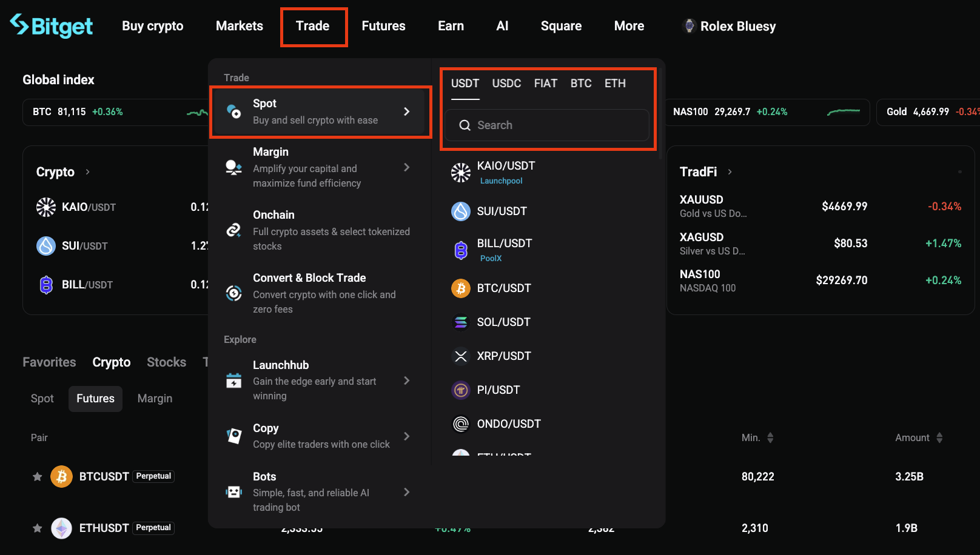This screenshot has height=555, width=980.
Task: Open the More menu
Action: pyautogui.click(x=629, y=26)
